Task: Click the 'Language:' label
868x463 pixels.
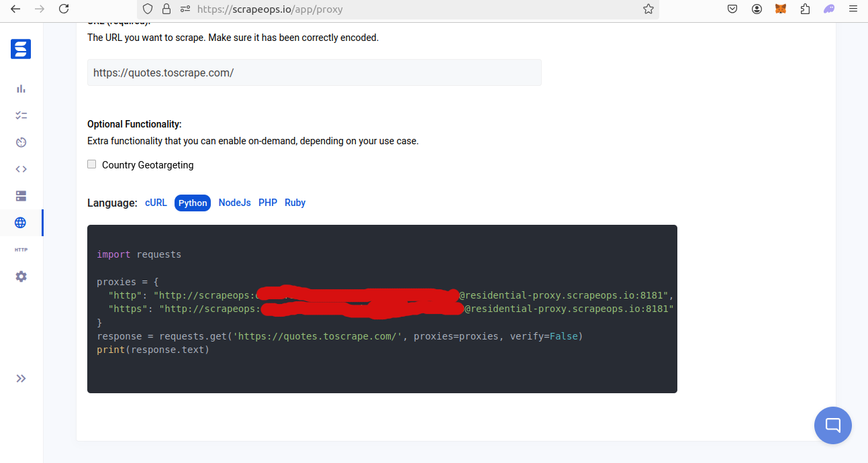Action: click(112, 203)
